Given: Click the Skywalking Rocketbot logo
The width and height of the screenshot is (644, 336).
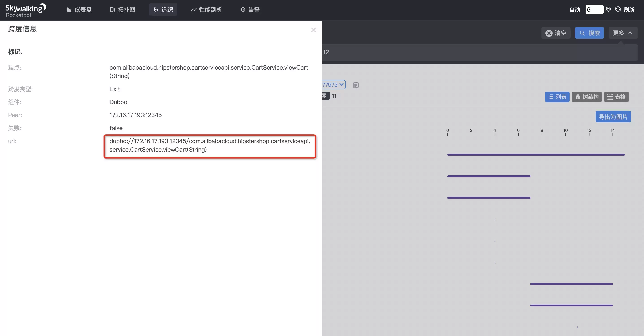Looking at the screenshot, I should click(26, 11).
